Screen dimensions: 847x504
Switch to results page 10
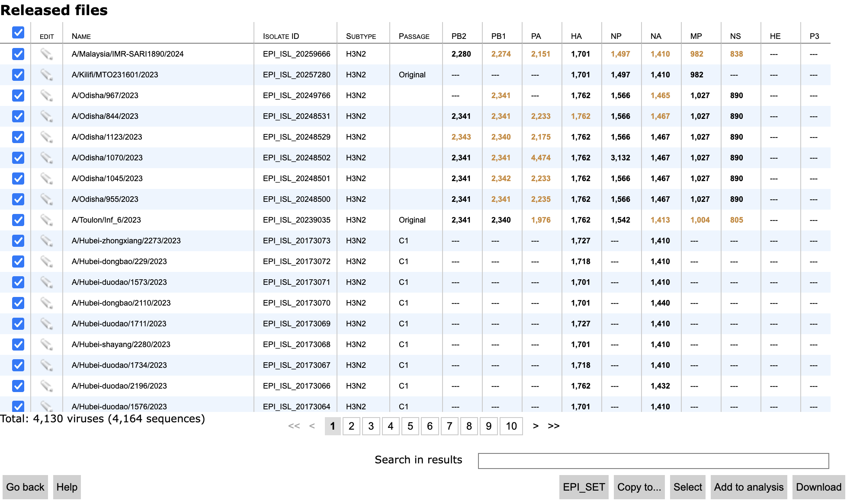click(x=511, y=426)
